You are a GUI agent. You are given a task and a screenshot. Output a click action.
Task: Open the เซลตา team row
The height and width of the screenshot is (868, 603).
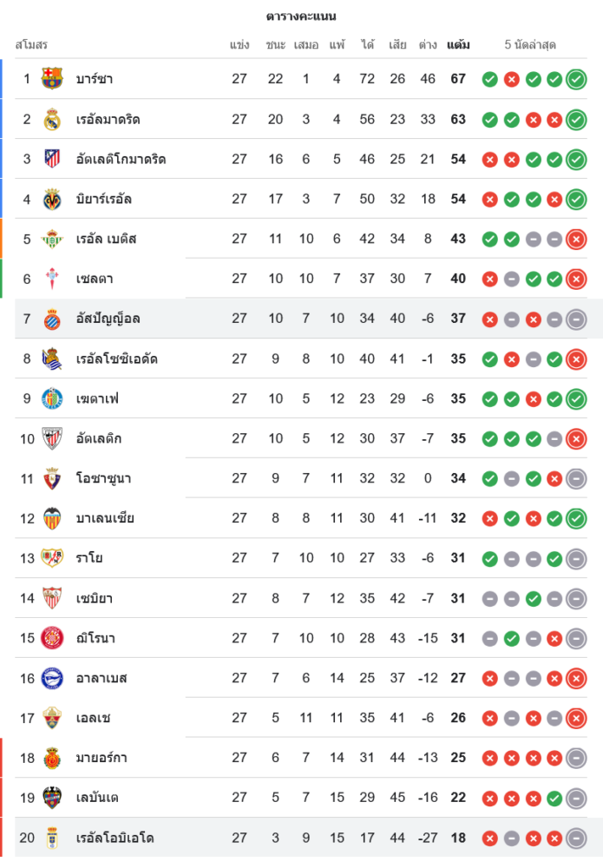[94, 279]
